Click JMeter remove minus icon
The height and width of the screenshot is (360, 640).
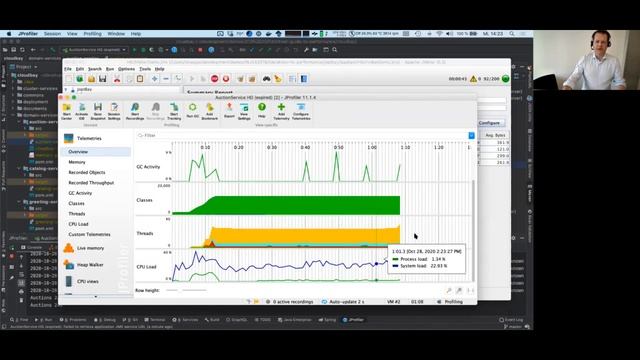coord(166,79)
